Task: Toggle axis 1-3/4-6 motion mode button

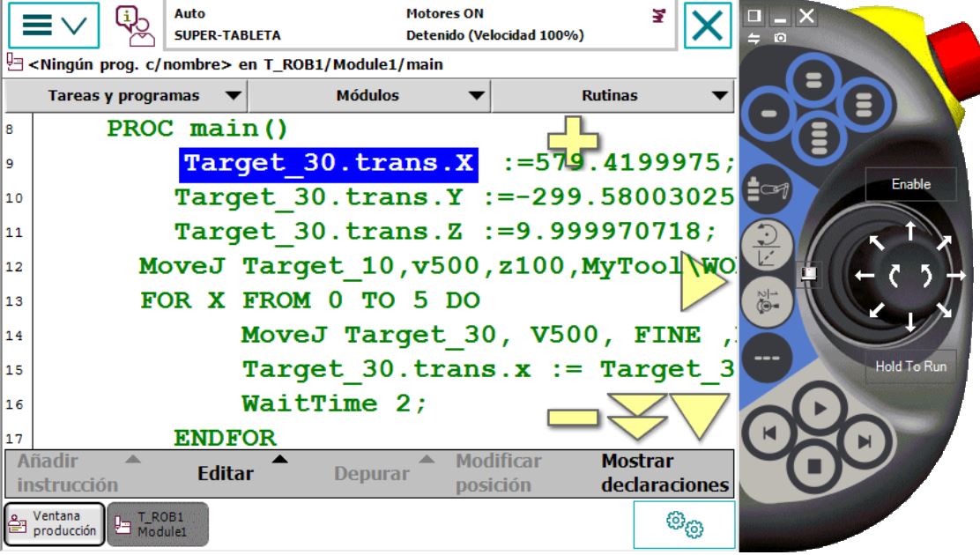Action: pos(767,300)
